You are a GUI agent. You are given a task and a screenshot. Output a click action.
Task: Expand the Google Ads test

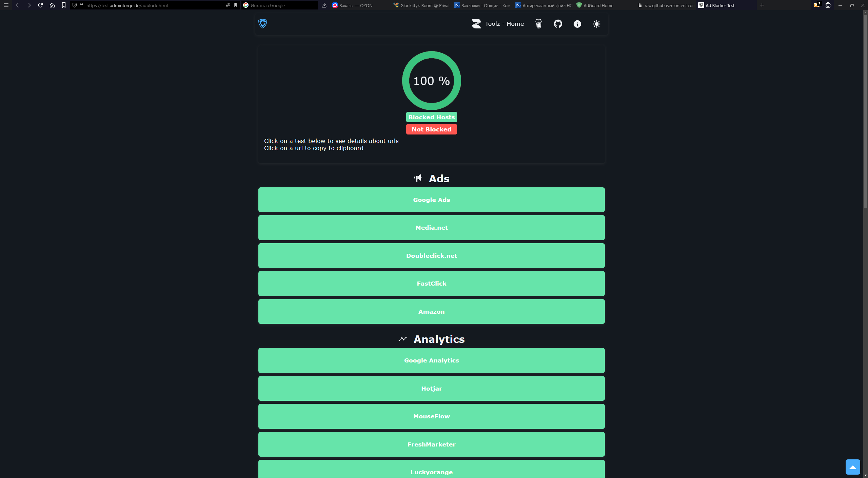pos(432,200)
